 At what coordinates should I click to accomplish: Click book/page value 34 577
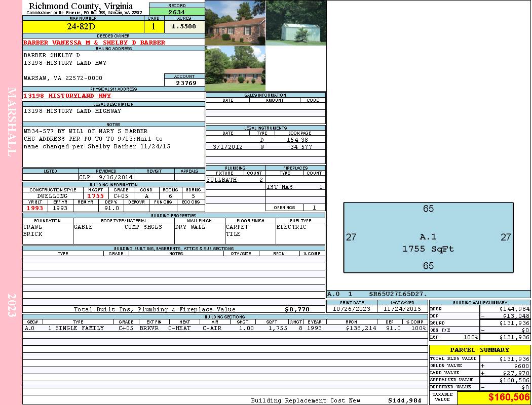click(301, 147)
